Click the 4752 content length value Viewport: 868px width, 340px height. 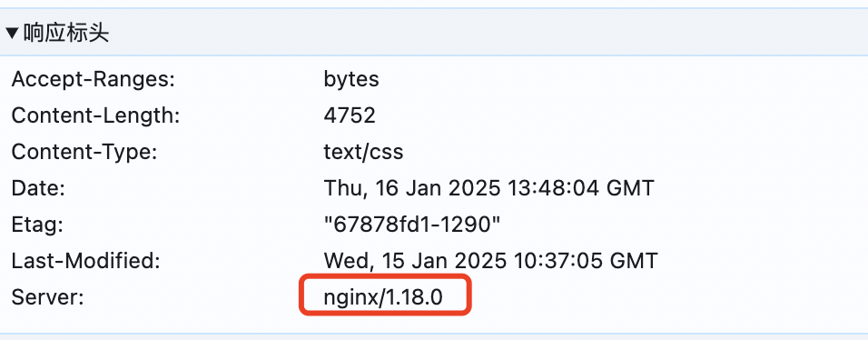pos(350,115)
